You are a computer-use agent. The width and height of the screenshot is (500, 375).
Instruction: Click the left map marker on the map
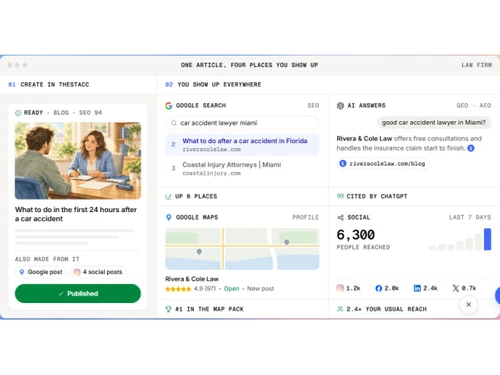click(x=199, y=252)
